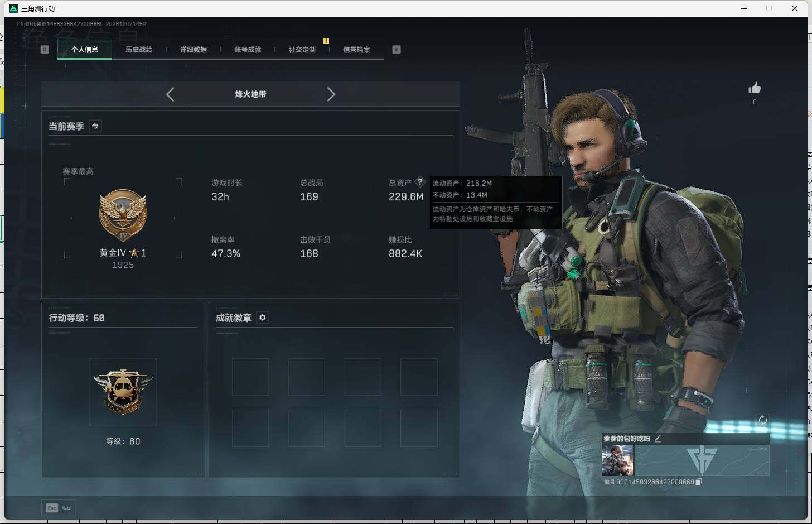The image size is (812, 524).
Task: Click the 击败干员 168 value
Action: click(x=309, y=253)
